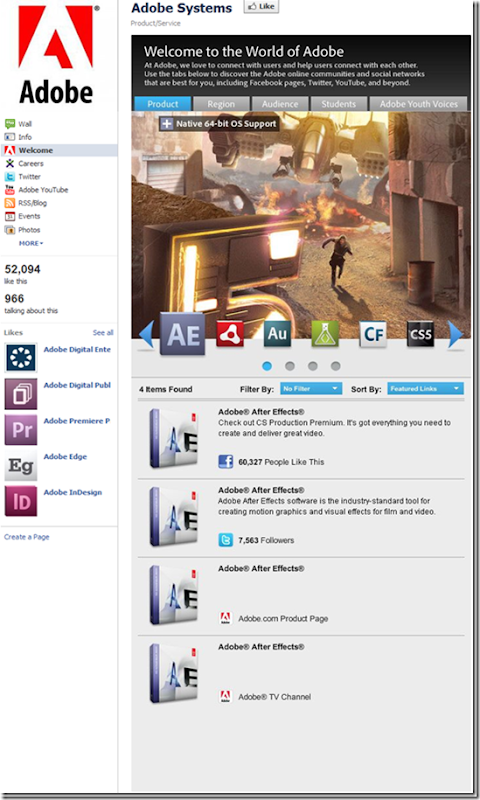Click the Photos icon in sidebar
Image resolution: width=480 pixels, height=800 pixels.
click(x=10, y=230)
